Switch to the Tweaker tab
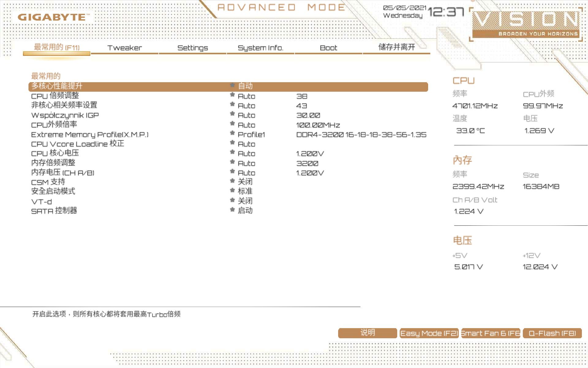Image resolution: width=588 pixels, height=368 pixels. click(x=125, y=48)
